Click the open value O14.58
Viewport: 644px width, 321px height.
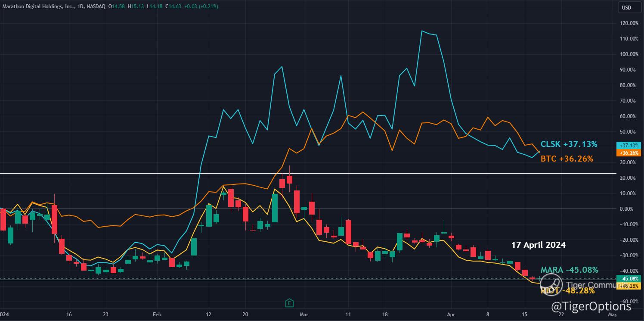118,6
